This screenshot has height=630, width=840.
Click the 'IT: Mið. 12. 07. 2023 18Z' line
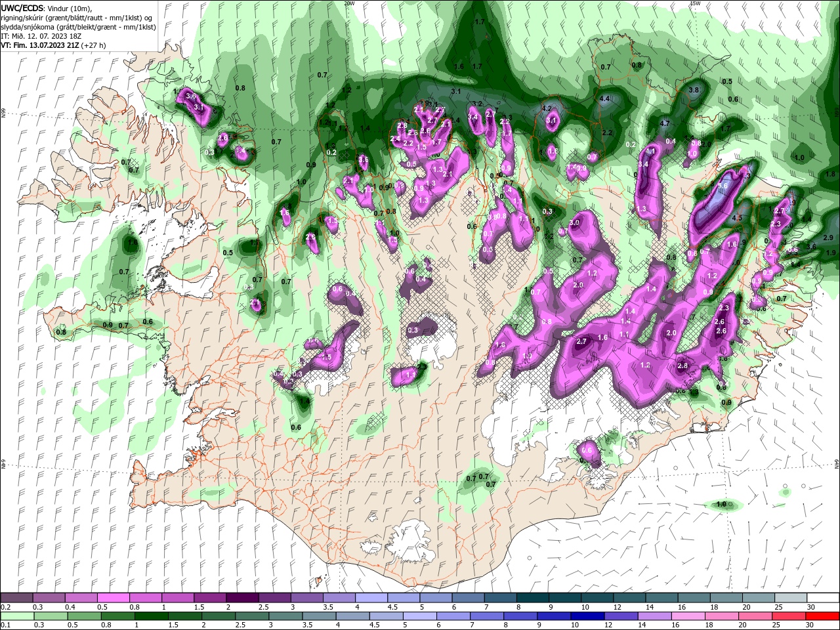coord(42,37)
